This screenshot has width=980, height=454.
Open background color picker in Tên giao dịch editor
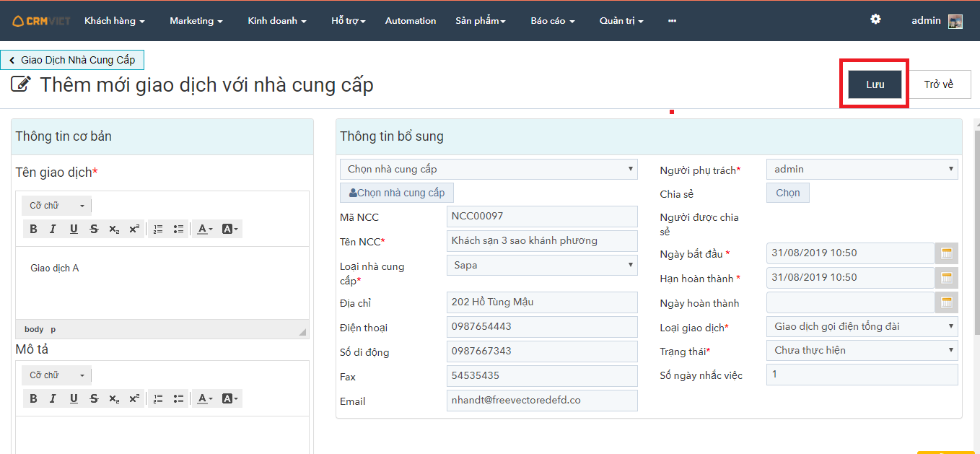point(229,229)
